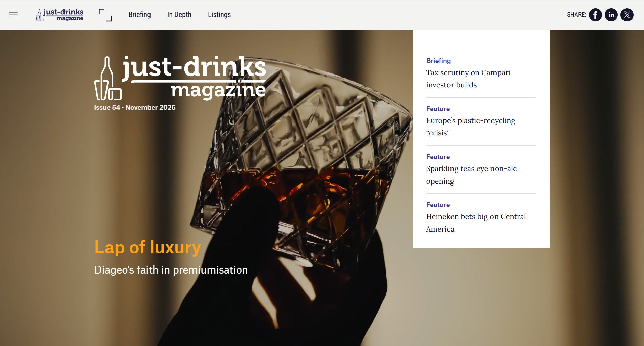Viewport: 644px width, 346px height.
Task: Click the just-drinks magazine header logo
Action: [59, 15]
